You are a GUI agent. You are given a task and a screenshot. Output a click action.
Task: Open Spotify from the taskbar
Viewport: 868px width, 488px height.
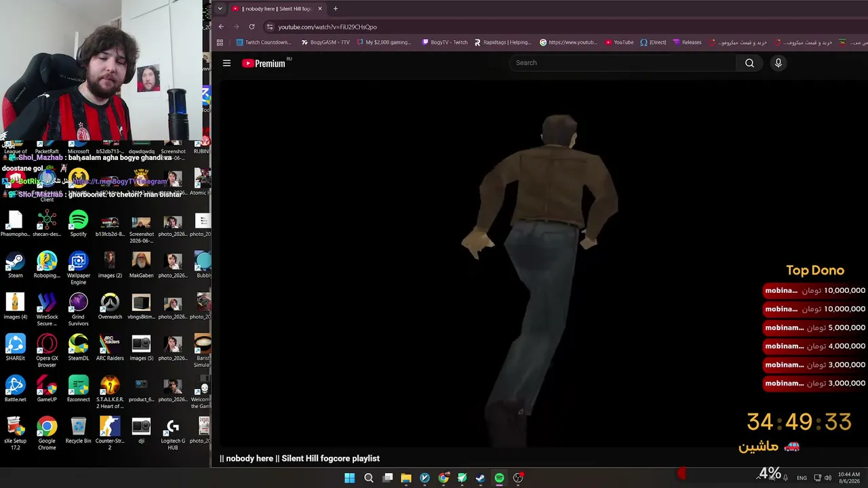point(499,478)
